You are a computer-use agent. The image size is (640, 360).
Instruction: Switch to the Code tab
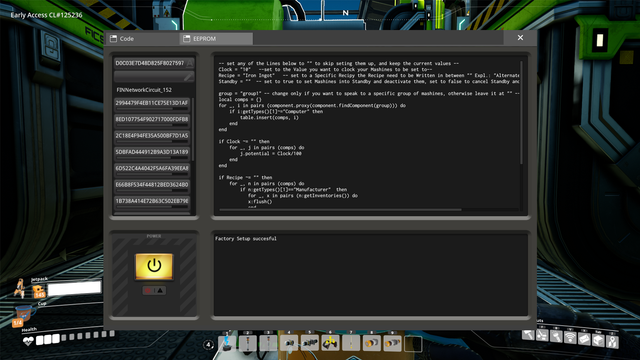[x=142, y=39]
